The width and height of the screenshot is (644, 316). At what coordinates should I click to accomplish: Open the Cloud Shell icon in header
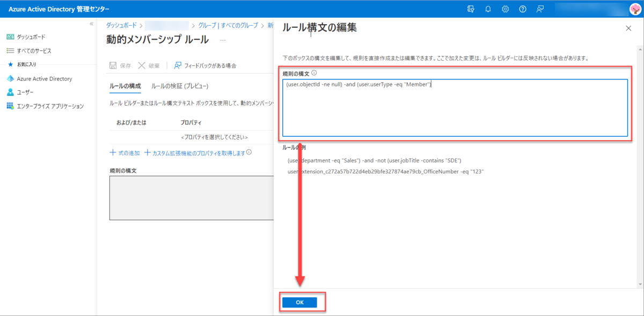(x=471, y=9)
